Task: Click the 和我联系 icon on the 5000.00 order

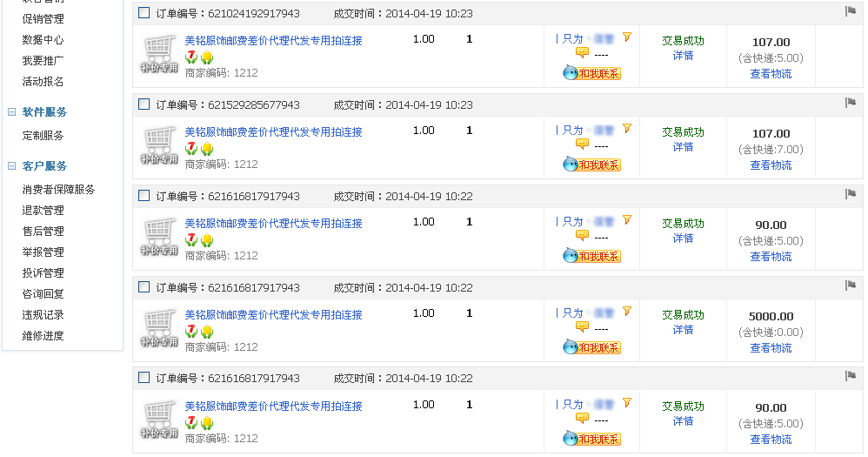Action: click(591, 347)
